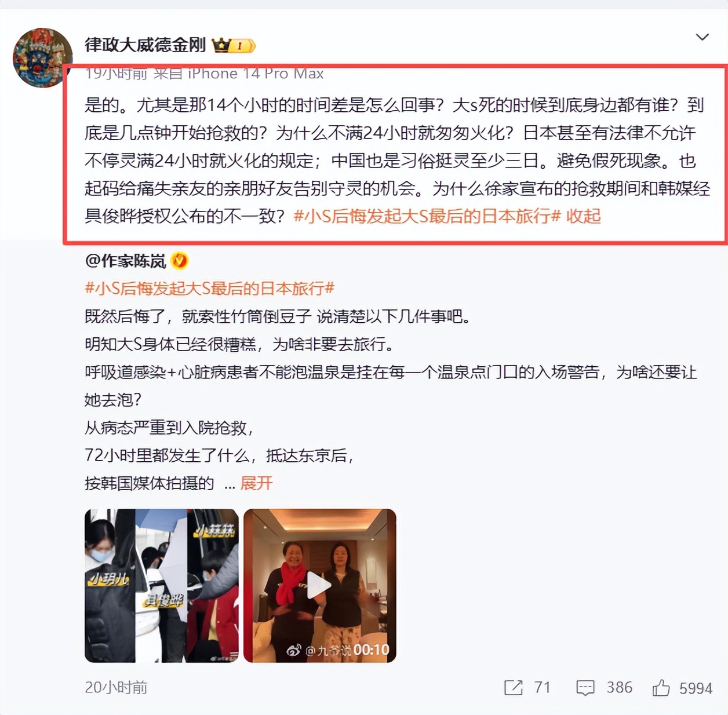
Task: Open the 律政大威德金刚 profile avatar
Action: pos(42,57)
